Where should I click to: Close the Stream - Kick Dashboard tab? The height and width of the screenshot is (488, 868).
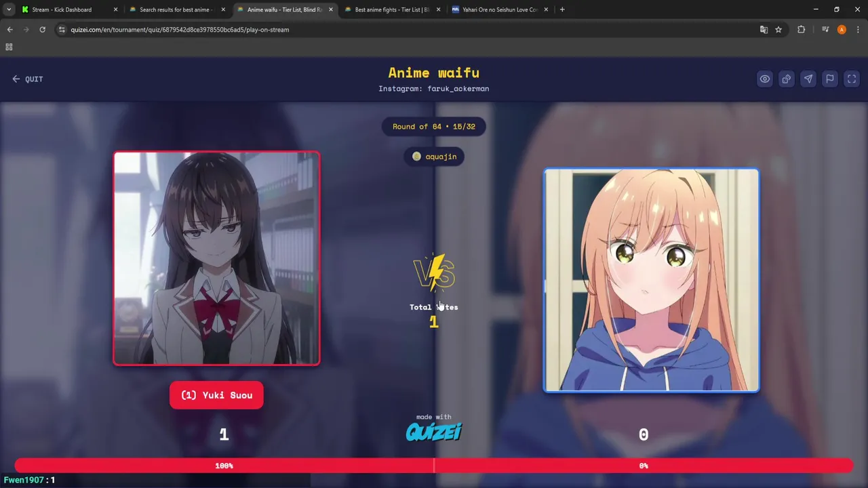click(x=115, y=9)
